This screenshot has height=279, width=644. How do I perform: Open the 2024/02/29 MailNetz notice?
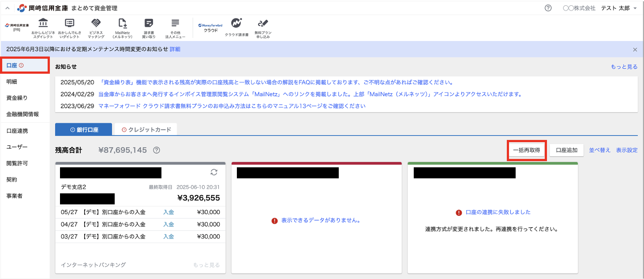click(310, 94)
